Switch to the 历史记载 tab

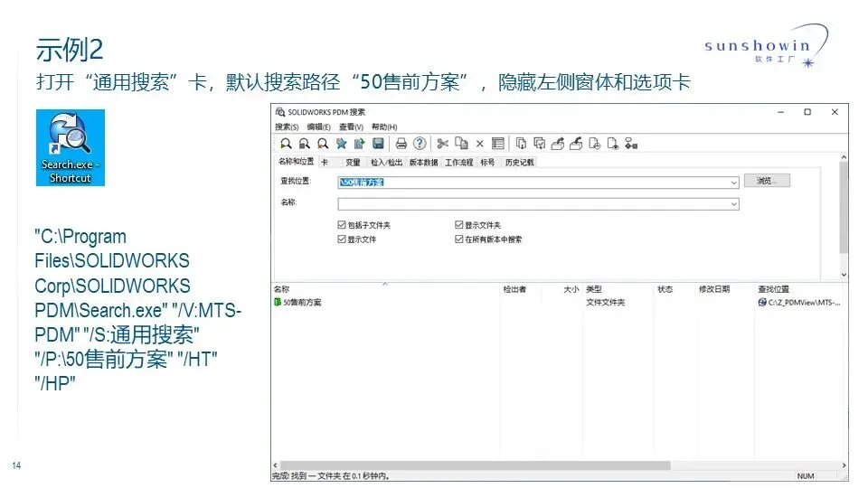(x=519, y=162)
